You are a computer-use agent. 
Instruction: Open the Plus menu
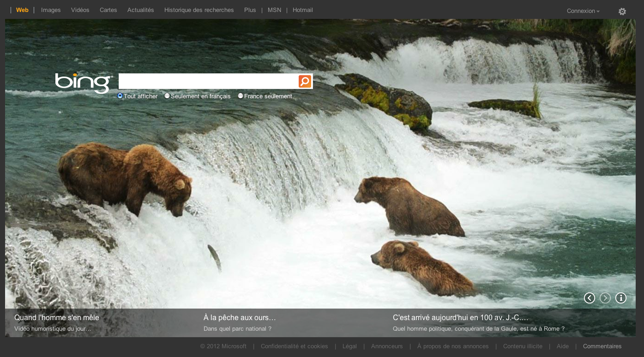coord(250,10)
